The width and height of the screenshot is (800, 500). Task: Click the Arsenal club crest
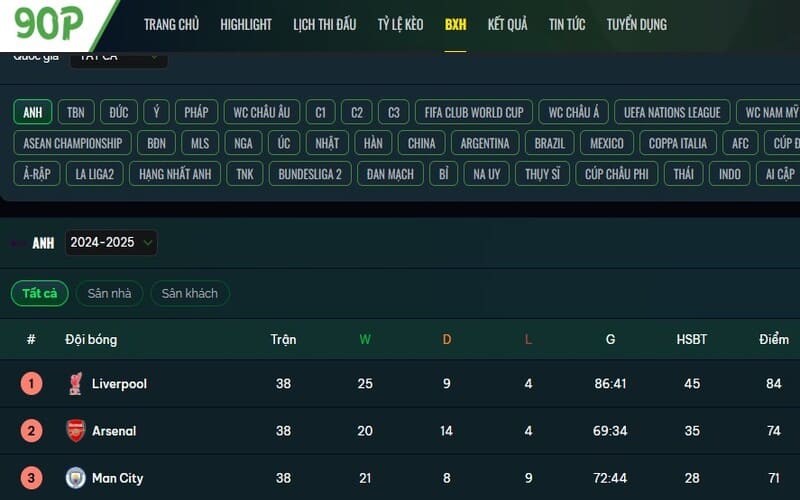tap(76, 431)
